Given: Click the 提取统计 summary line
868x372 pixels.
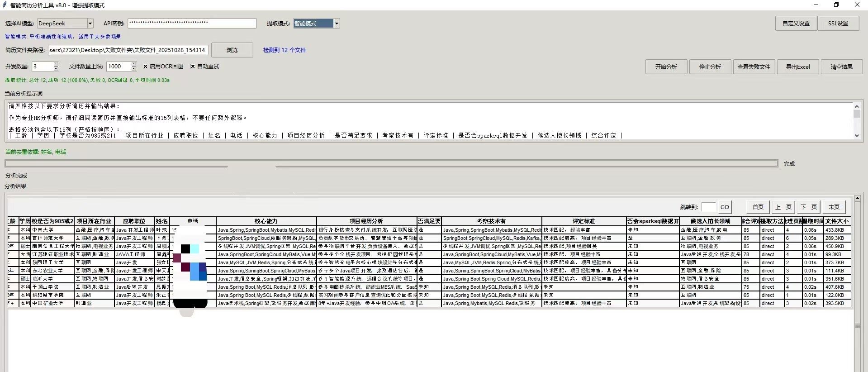Looking at the screenshot, I should (x=87, y=80).
